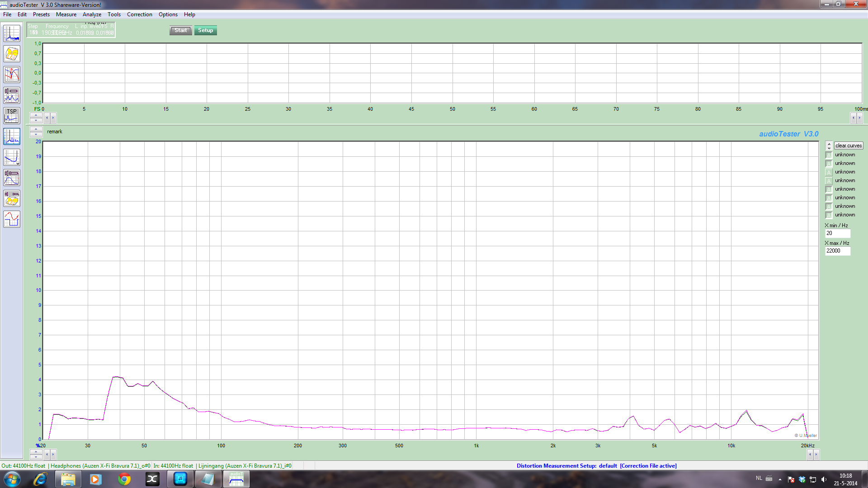Click the 'remark' text field

point(55,132)
